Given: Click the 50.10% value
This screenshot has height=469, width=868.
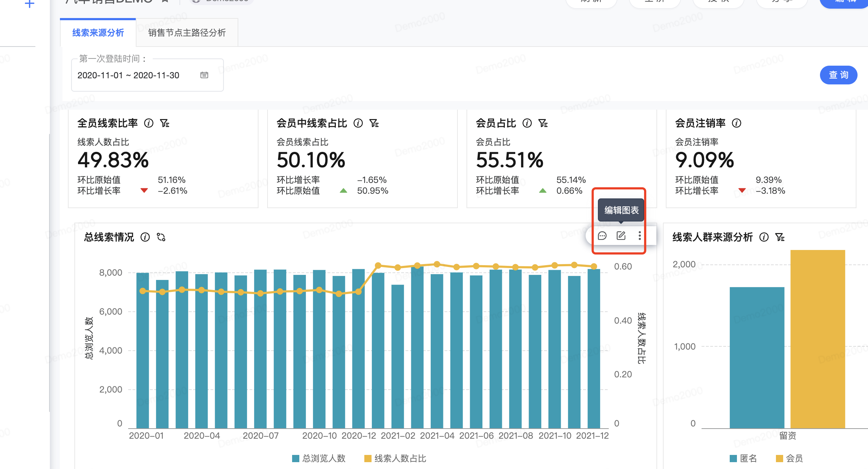Looking at the screenshot, I should [311, 160].
